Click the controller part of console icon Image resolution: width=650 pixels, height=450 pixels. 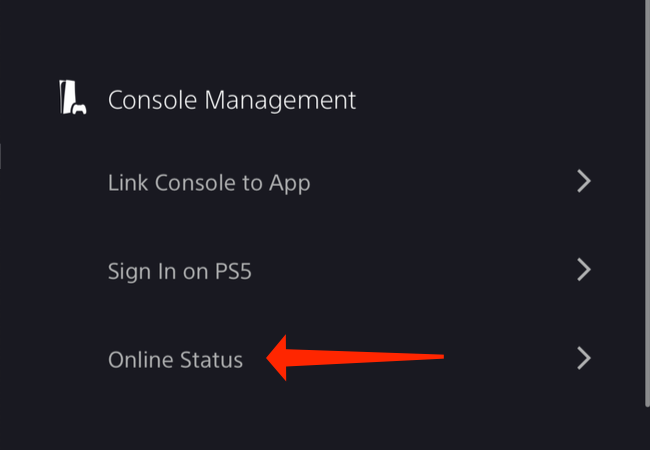(79, 109)
